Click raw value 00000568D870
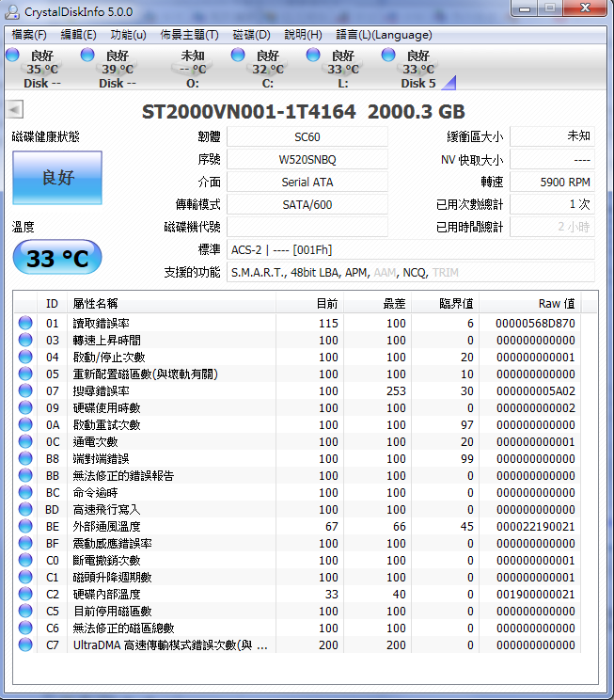 (x=535, y=324)
